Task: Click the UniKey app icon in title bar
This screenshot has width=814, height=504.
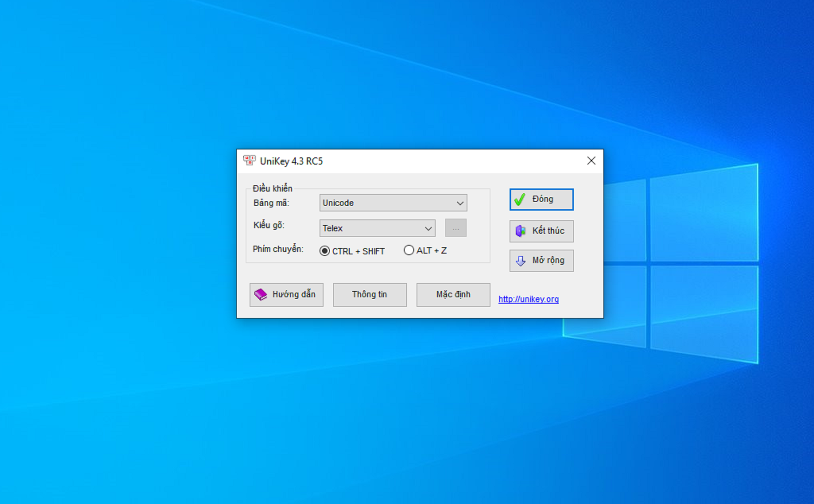Action: (x=249, y=161)
